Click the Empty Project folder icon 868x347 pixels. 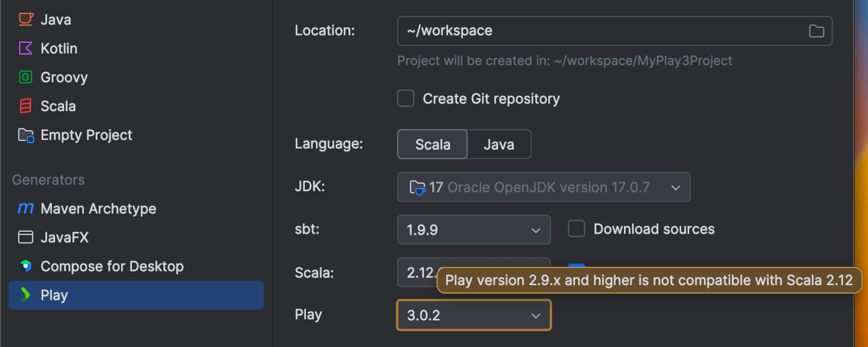pyautogui.click(x=25, y=135)
